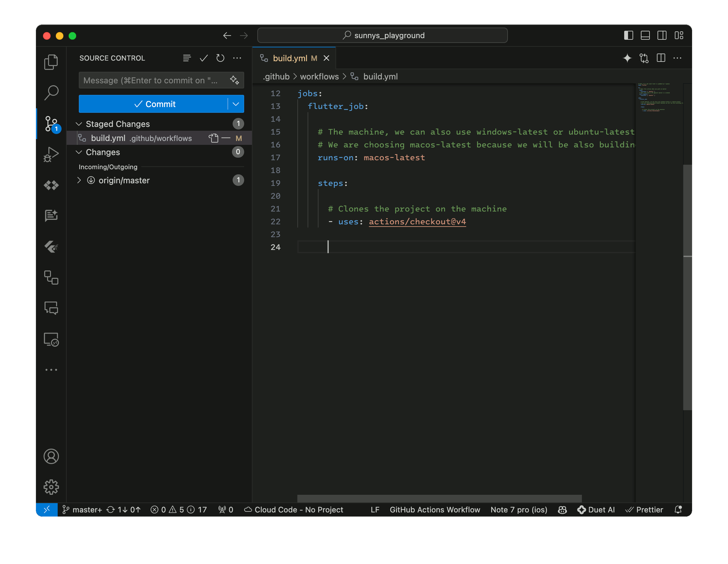Toggle the bottom panel
Viewport: 728px width, 564px height.
[645, 35]
